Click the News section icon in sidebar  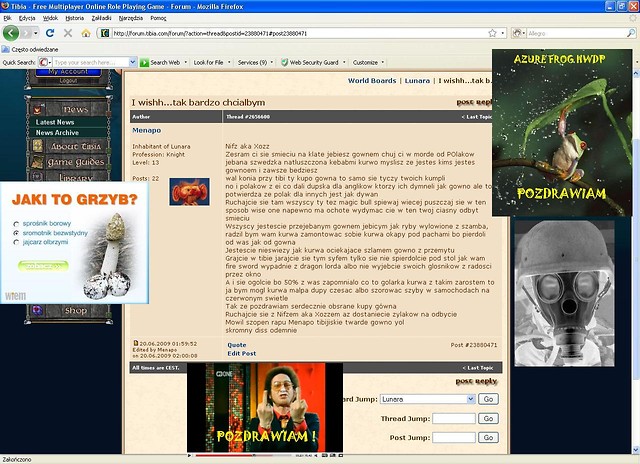point(38,109)
